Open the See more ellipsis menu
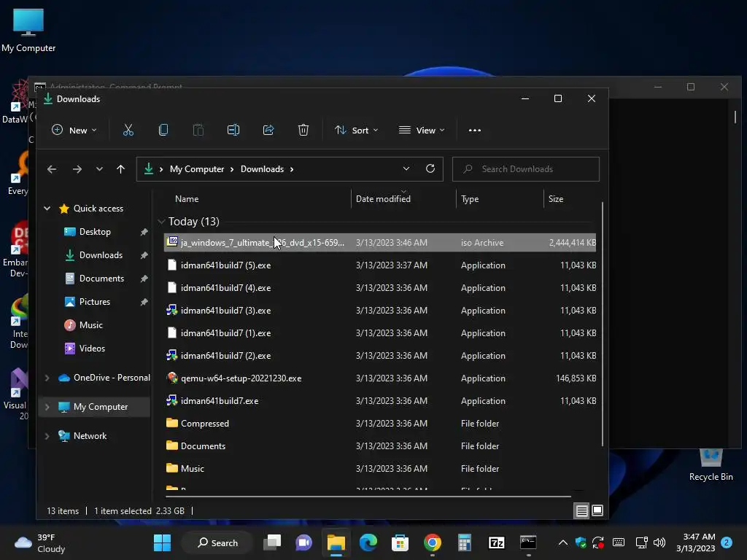 pyautogui.click(x=474, y=130)
